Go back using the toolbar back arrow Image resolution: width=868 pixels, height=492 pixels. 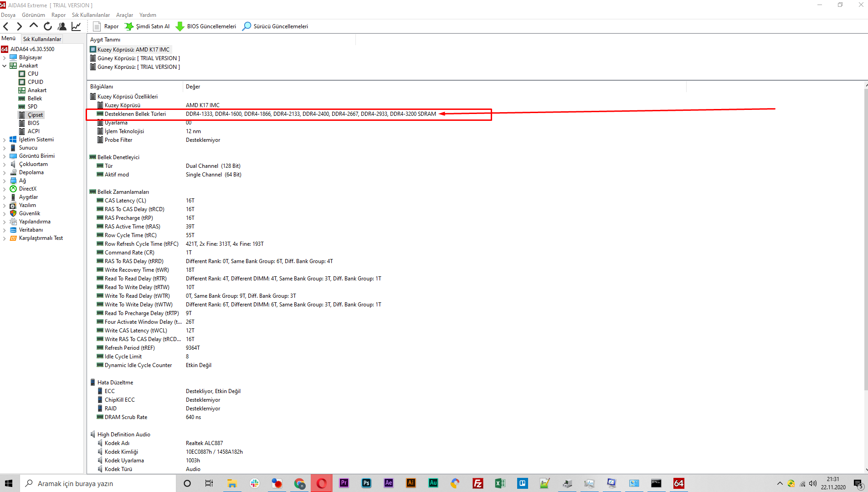point(6,26)
